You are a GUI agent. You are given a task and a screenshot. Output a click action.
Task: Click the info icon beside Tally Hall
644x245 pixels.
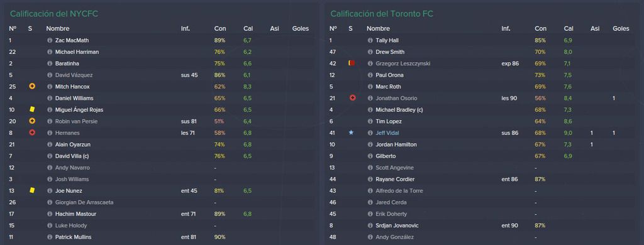[x=370, y=41]
